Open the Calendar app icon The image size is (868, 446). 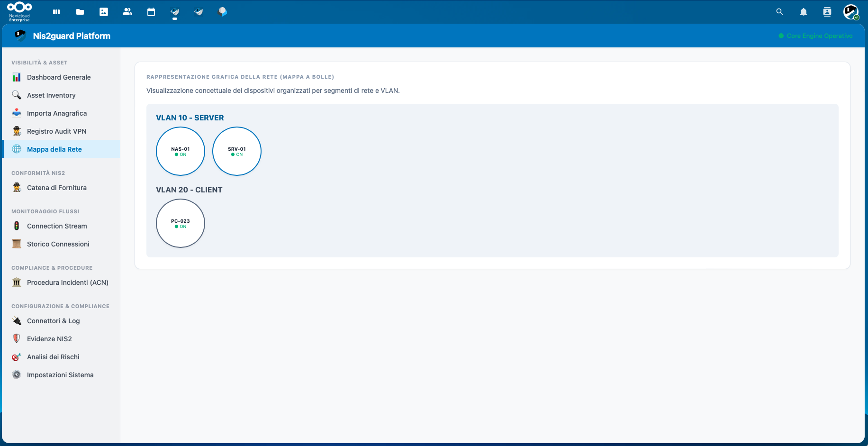pos(151,12)
